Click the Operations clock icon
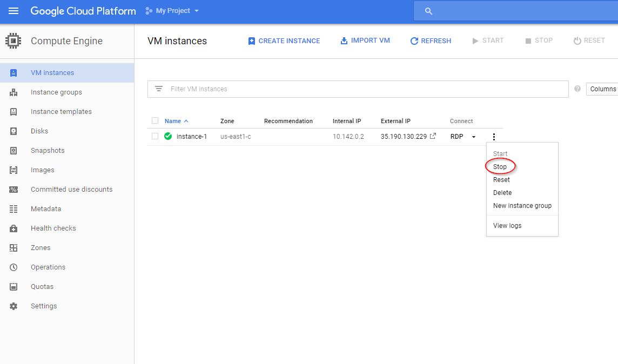Image resolution: width=618 pixels, height=364 pixels. click(x=14, y=267)
